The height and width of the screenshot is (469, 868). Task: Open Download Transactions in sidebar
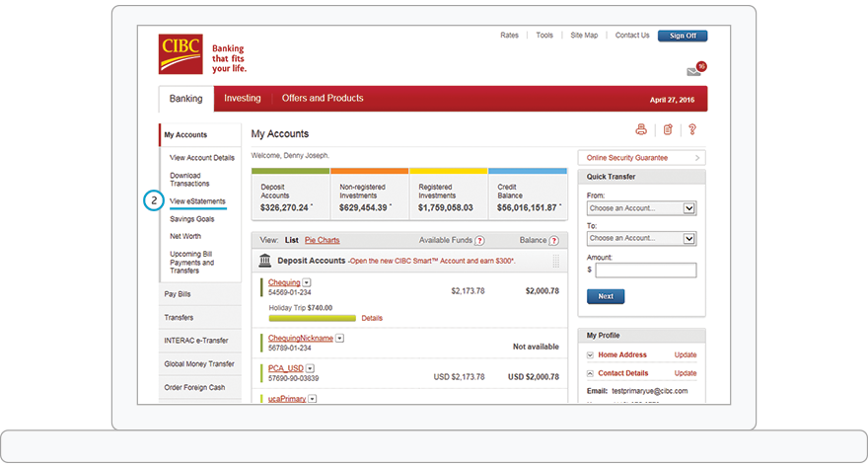(x=189, y=180)
